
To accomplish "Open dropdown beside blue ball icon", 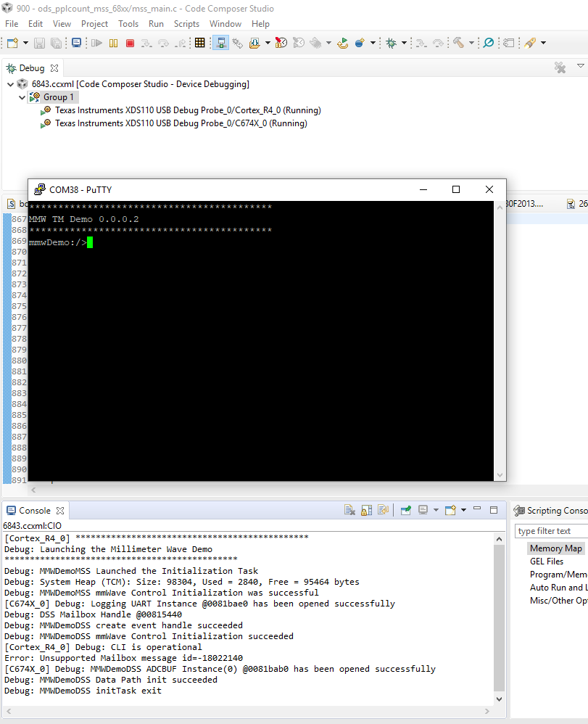I will [373, 43].
